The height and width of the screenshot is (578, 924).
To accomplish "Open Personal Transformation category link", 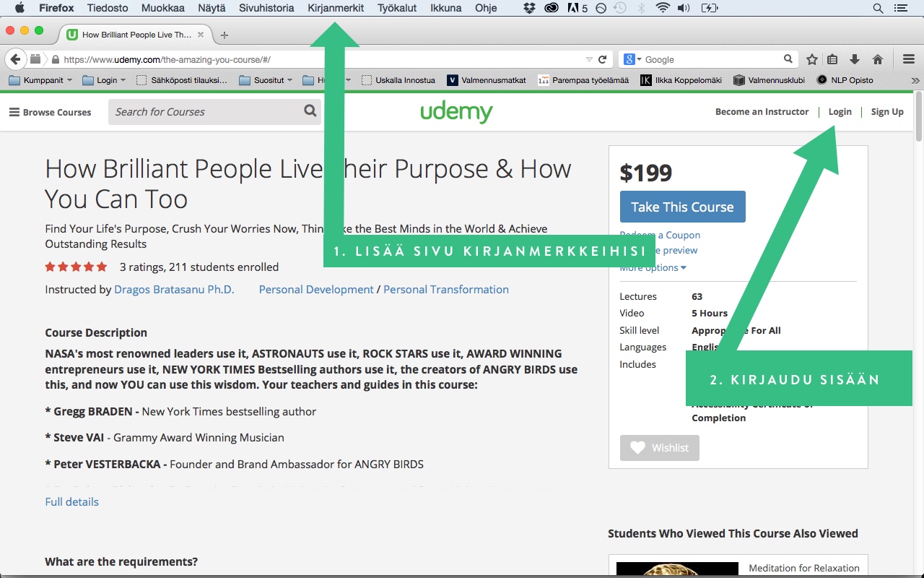I will 446,289.
